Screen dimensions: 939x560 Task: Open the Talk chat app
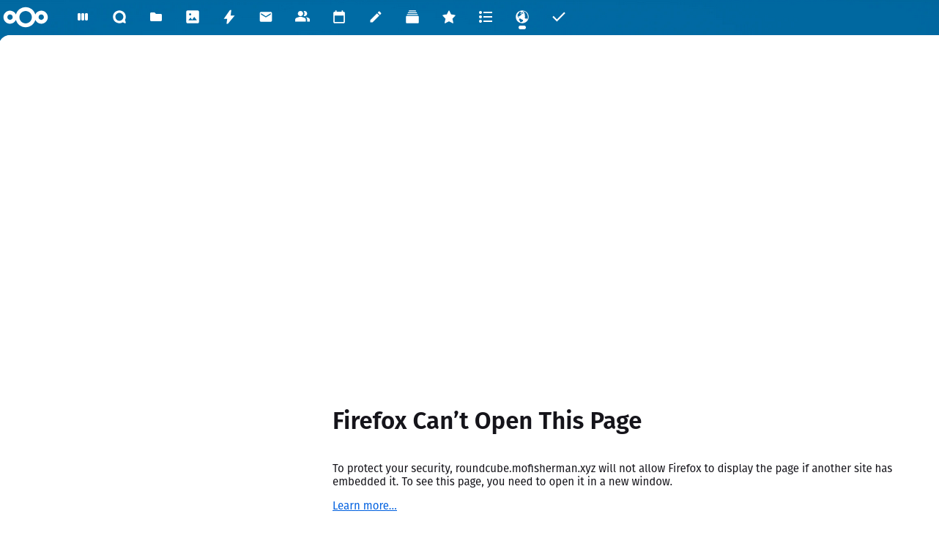[x=119, y=17]
